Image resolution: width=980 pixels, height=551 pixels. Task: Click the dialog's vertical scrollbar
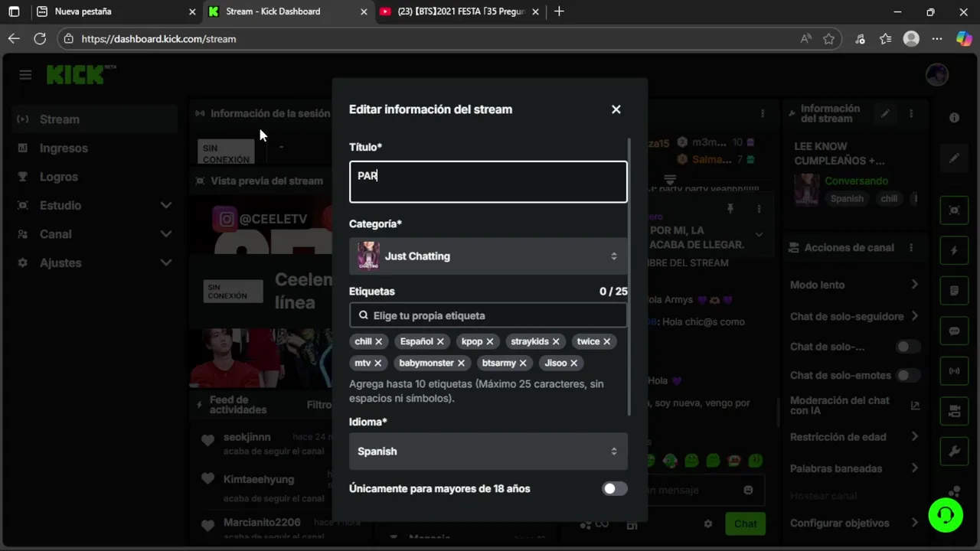point(630,275)
